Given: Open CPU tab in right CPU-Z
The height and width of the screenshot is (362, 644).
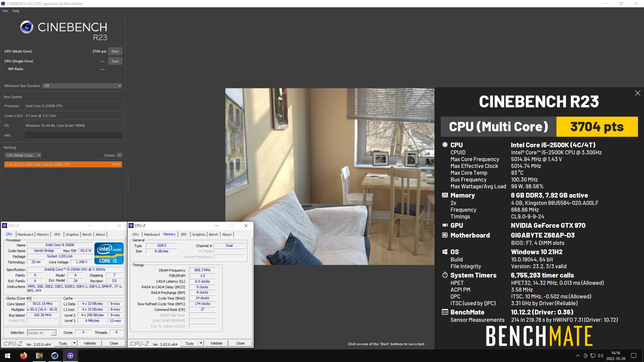Looking at the screenshot, I should (135, 234).
